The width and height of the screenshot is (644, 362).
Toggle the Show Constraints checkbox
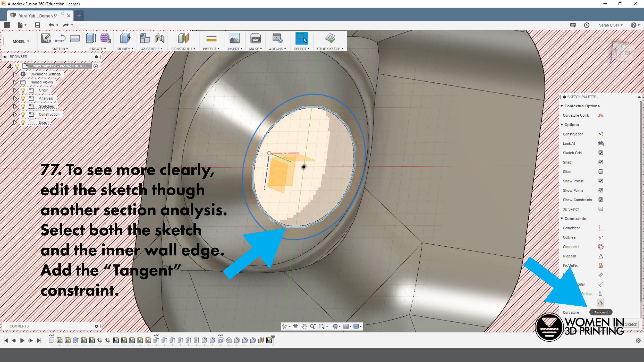(x=601, y=200)
